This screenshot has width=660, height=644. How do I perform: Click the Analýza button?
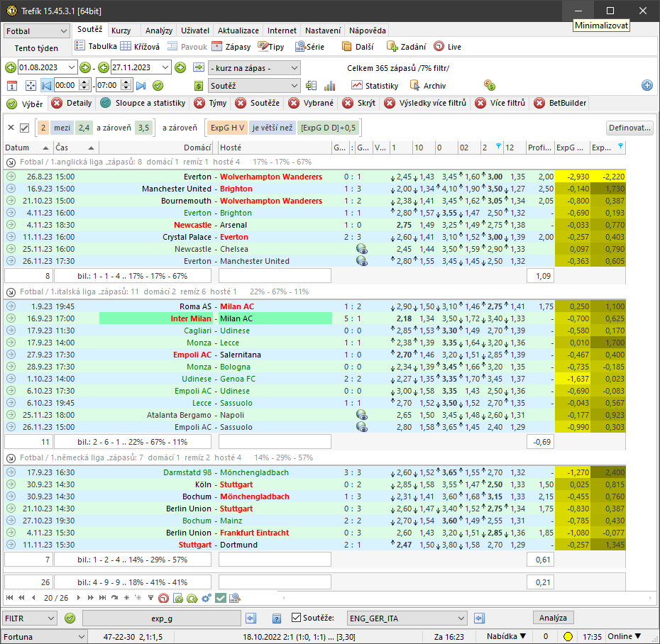coord(553,618)
